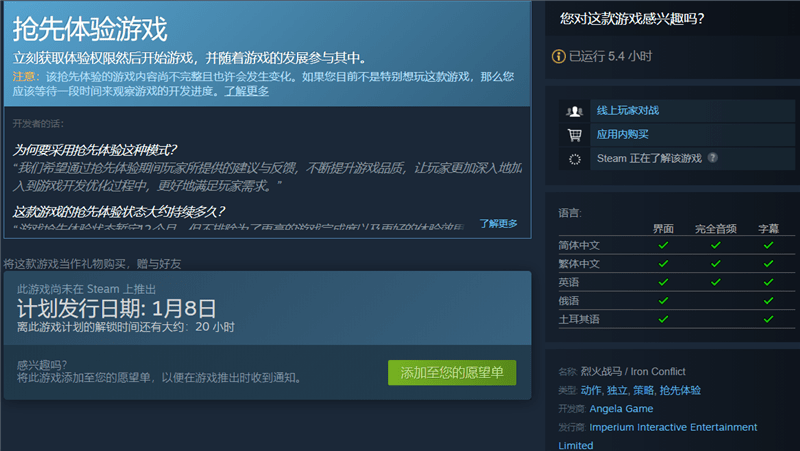
Task: Click 英语 full audio checkmark
Action: [x=716, y=282]
